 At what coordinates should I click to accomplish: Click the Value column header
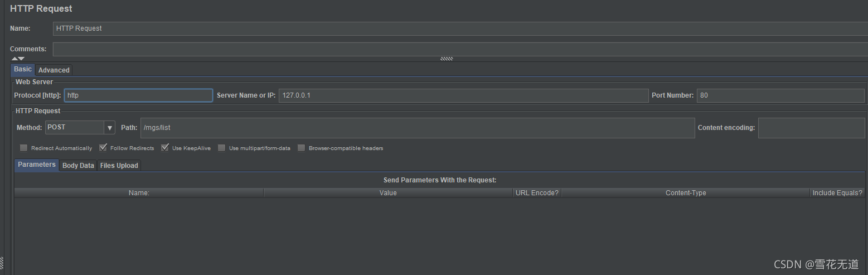click(388, 193)
